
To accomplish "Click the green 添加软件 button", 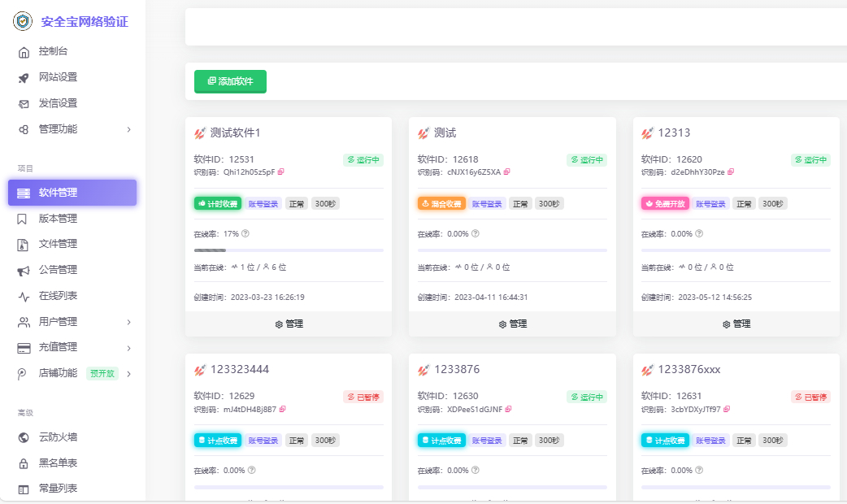I will [230, 81].
